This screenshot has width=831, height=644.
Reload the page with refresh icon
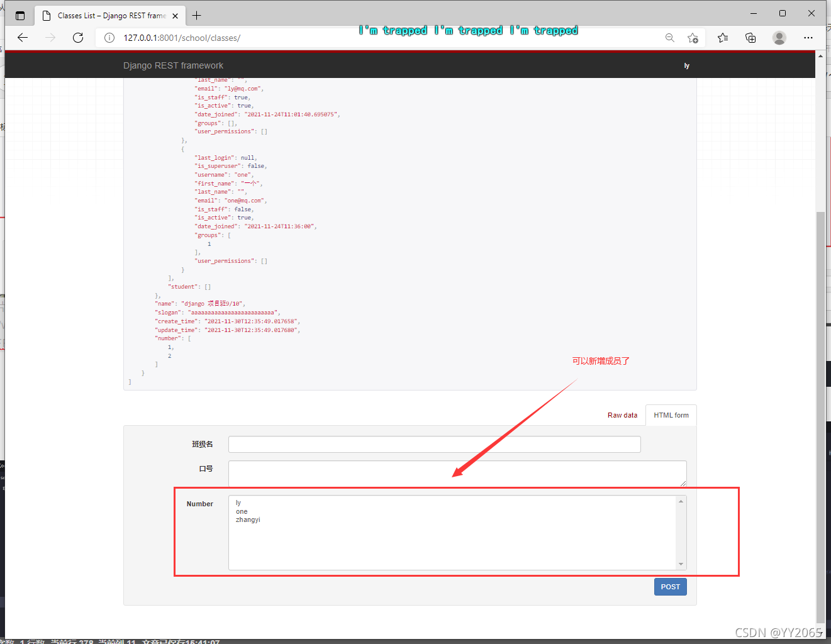tap(78, 38)
